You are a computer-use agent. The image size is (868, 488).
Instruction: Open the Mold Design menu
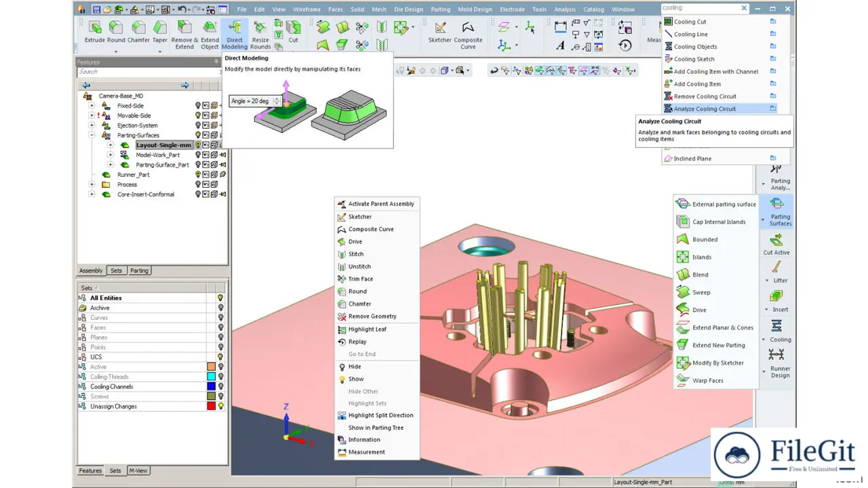475,9
